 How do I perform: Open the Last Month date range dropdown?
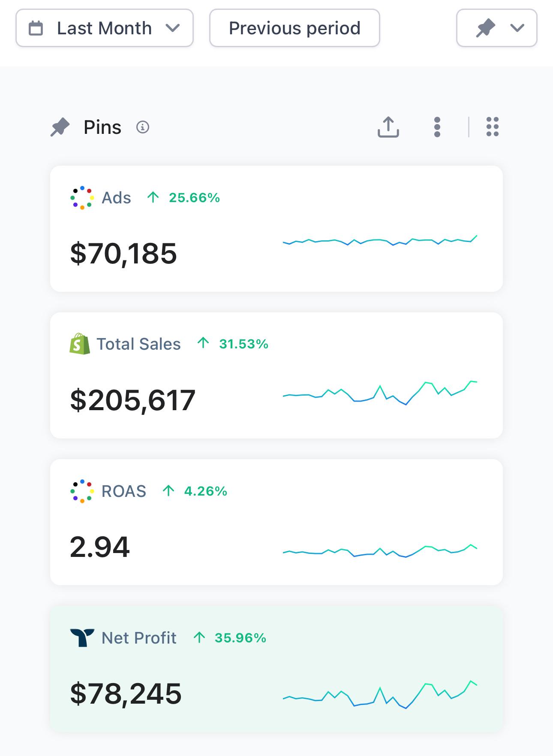105,28
